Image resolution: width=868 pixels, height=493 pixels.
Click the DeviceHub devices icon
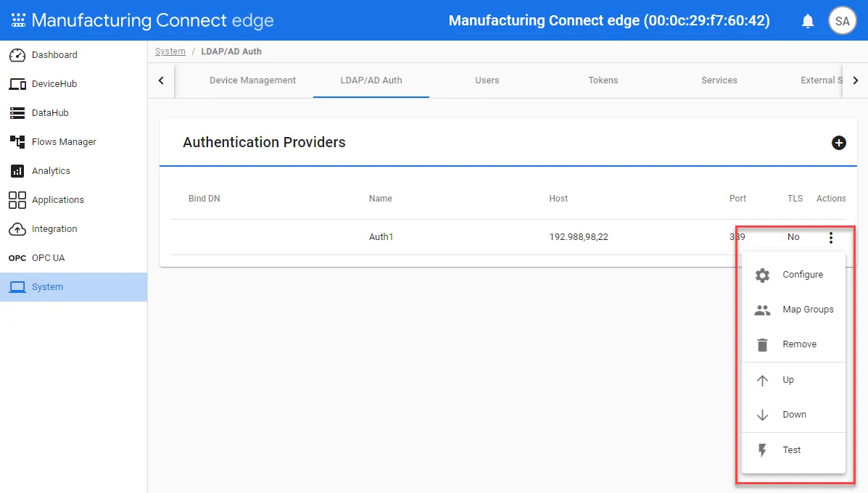click(17, 84)
